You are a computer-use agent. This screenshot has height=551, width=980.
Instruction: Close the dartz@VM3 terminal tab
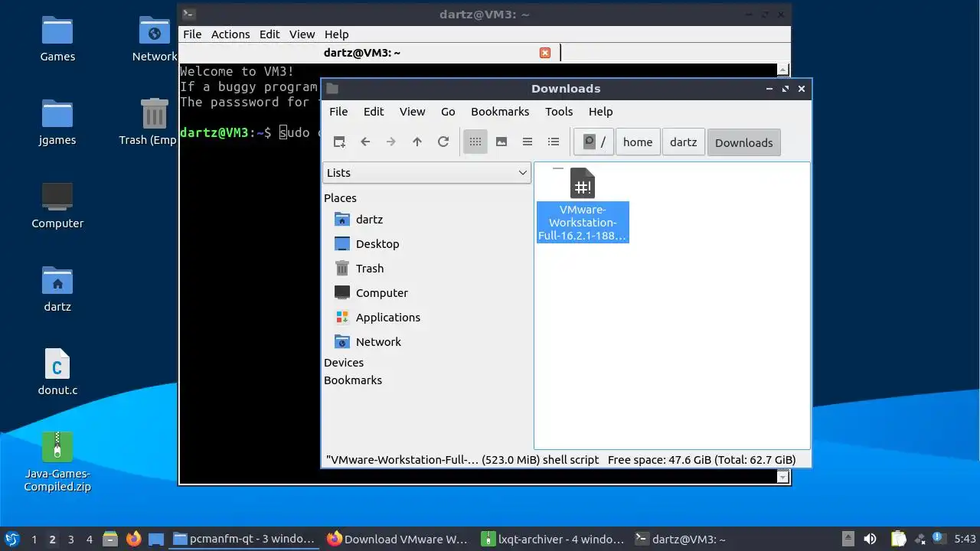pyautogui.click(x=545, y=52)
